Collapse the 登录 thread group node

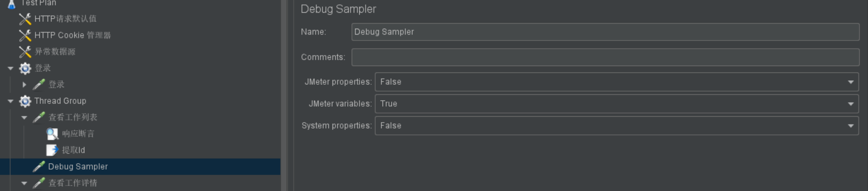coord(11,68)
